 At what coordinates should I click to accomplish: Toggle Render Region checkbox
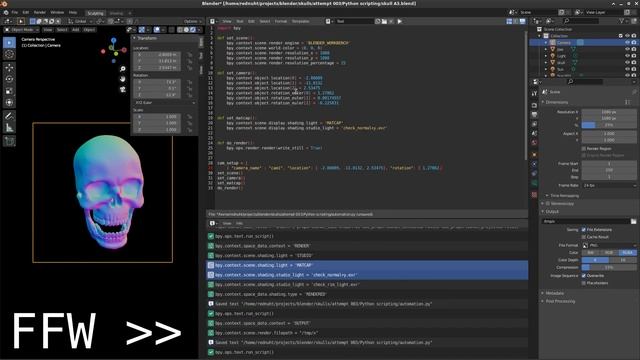[x=583, y=149]
